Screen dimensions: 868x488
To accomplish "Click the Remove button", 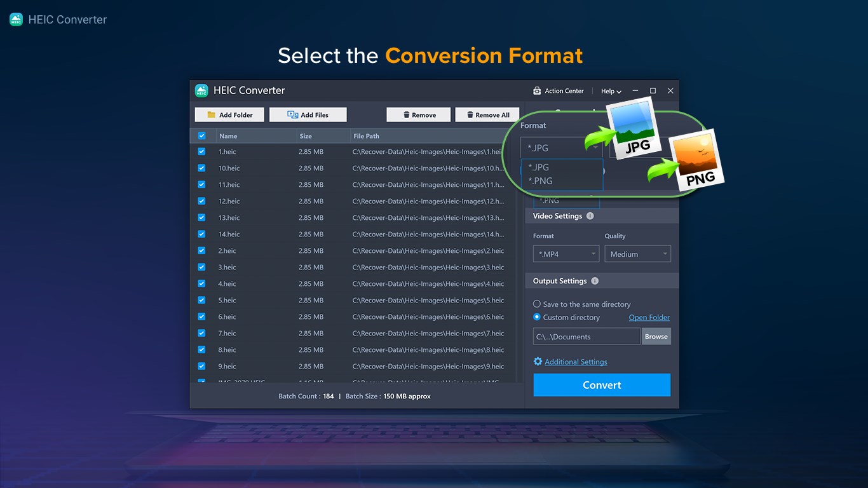I will [x=418, y=115].
